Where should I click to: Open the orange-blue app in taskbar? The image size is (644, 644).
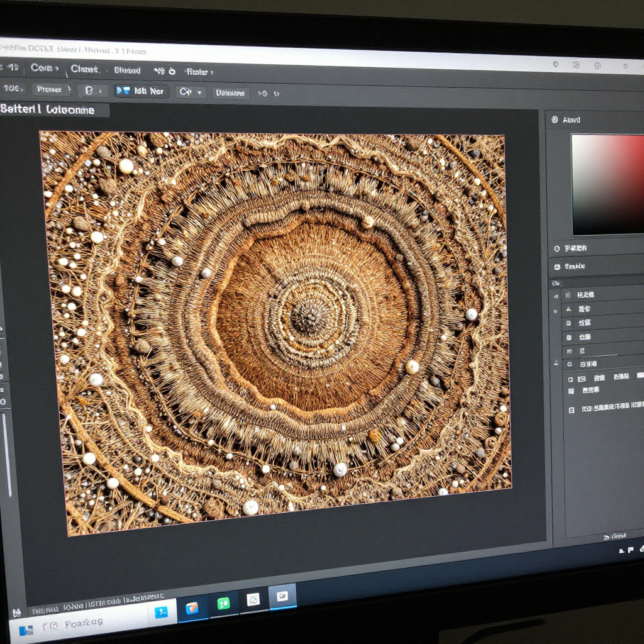(192, 608)
